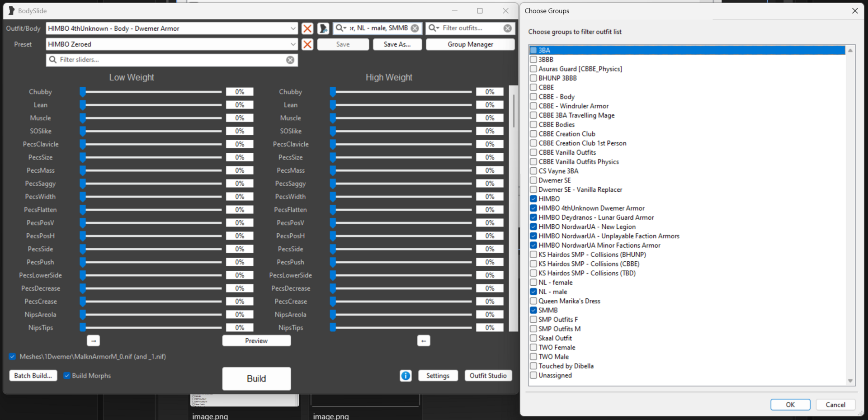Uncheck the HIMBO group
Image resolution: width=868 pixels, height=420 pixels.
[533, 198]
